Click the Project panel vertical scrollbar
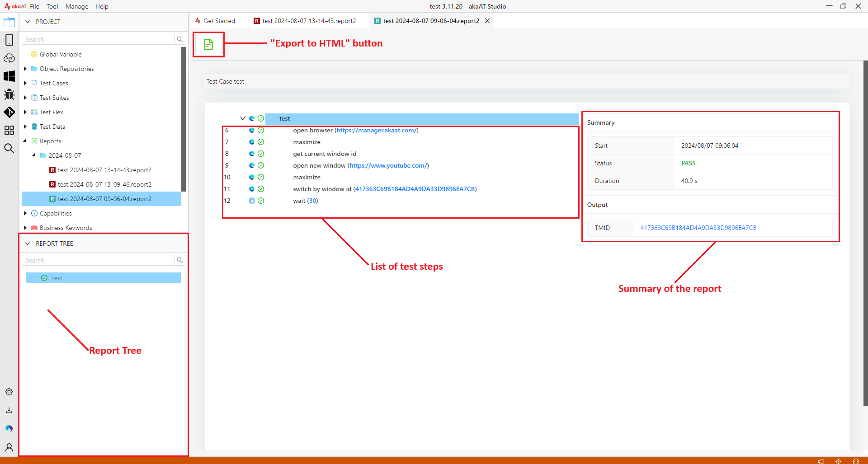 click(184, 119)
